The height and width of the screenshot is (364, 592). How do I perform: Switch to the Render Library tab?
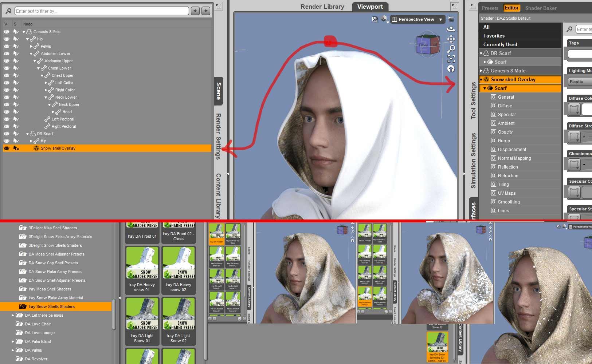(x=322, y=7)
